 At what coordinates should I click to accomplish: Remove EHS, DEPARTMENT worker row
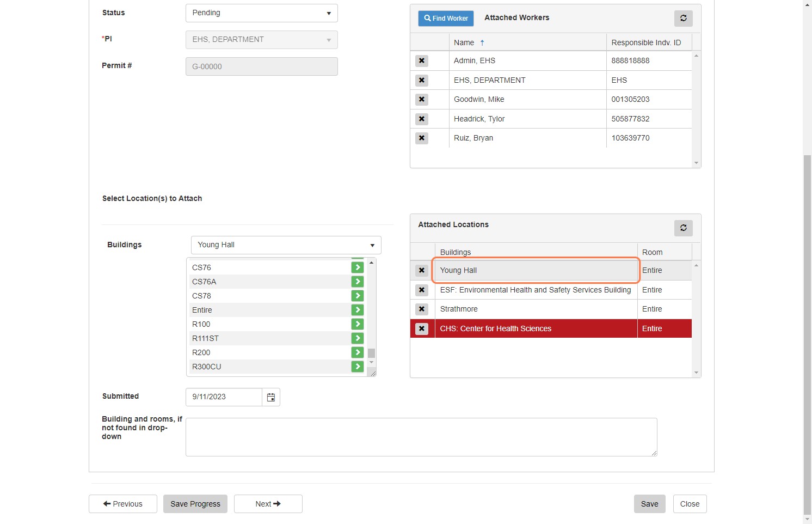(x=422, y=81)
